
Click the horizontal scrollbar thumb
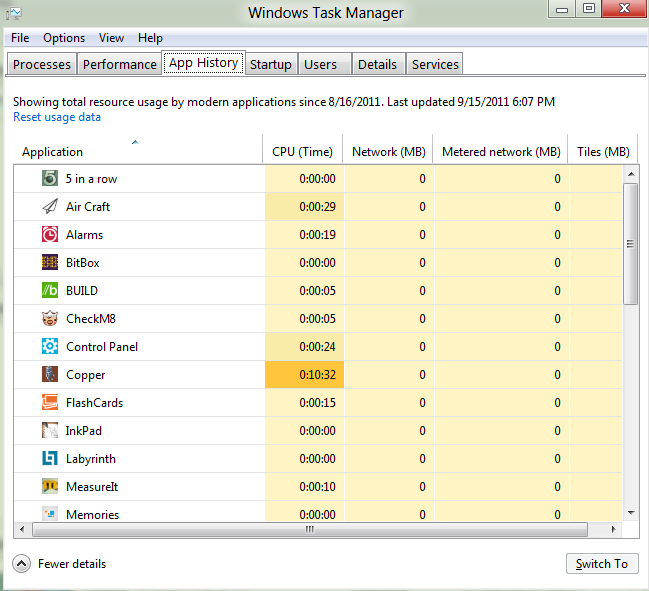tap(310, 529)
